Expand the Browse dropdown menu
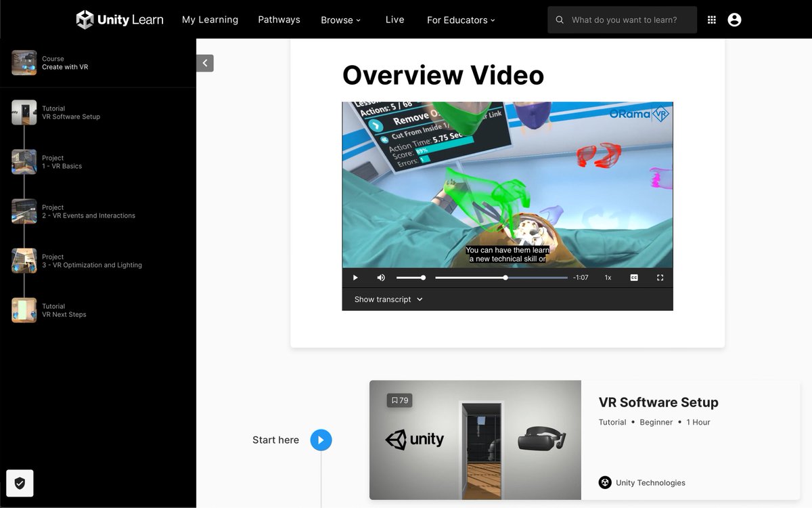812x508 pixels. (341, 20)
